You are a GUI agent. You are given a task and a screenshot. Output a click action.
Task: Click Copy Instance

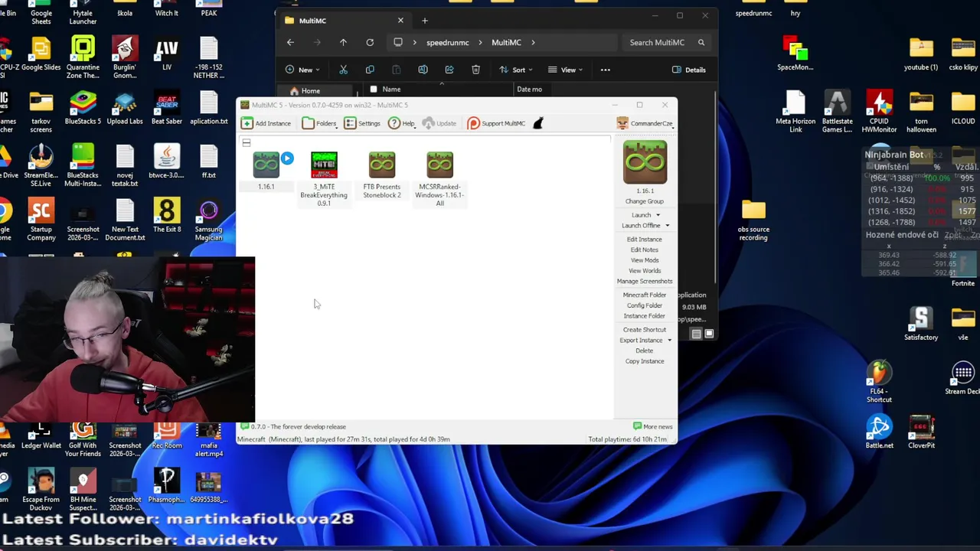pos(645,361)
